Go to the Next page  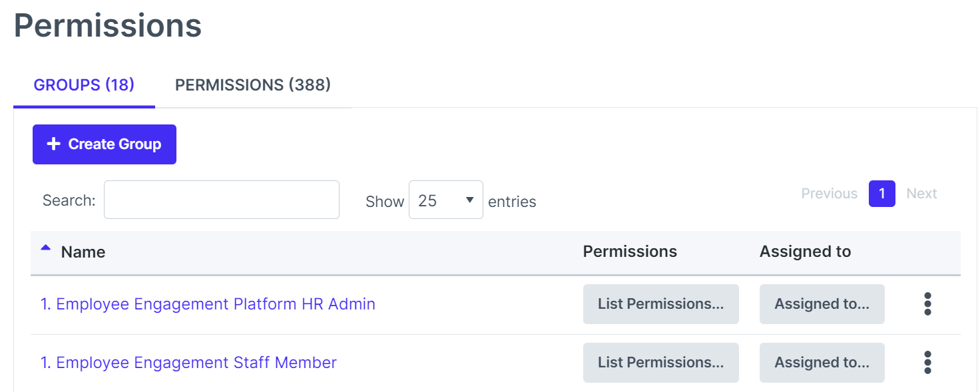pyautogui.click(x=921, y=194)
